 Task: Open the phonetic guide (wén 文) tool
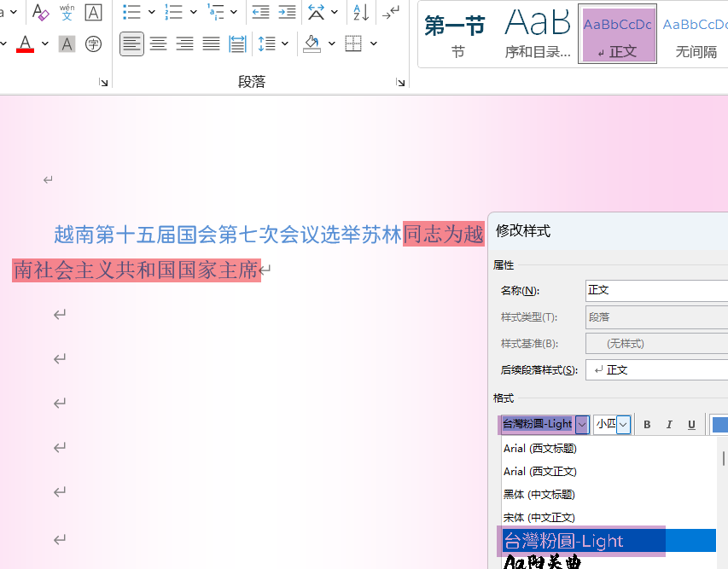[67, 12]
